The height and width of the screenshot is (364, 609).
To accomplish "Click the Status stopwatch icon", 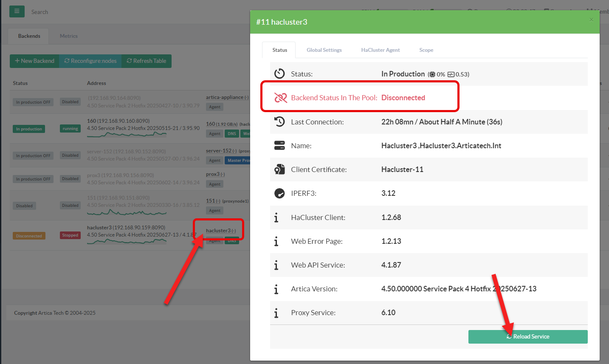I will click(x=279, y=74).
